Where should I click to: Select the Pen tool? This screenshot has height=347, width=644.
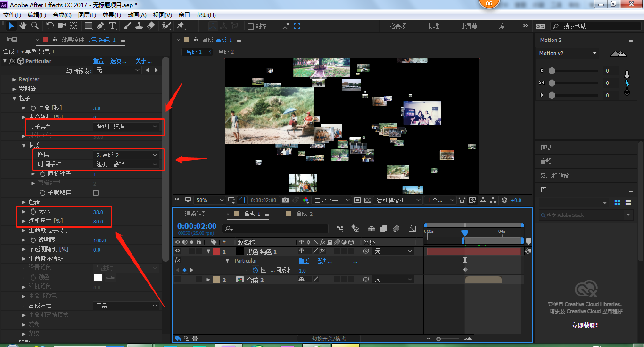100,25
